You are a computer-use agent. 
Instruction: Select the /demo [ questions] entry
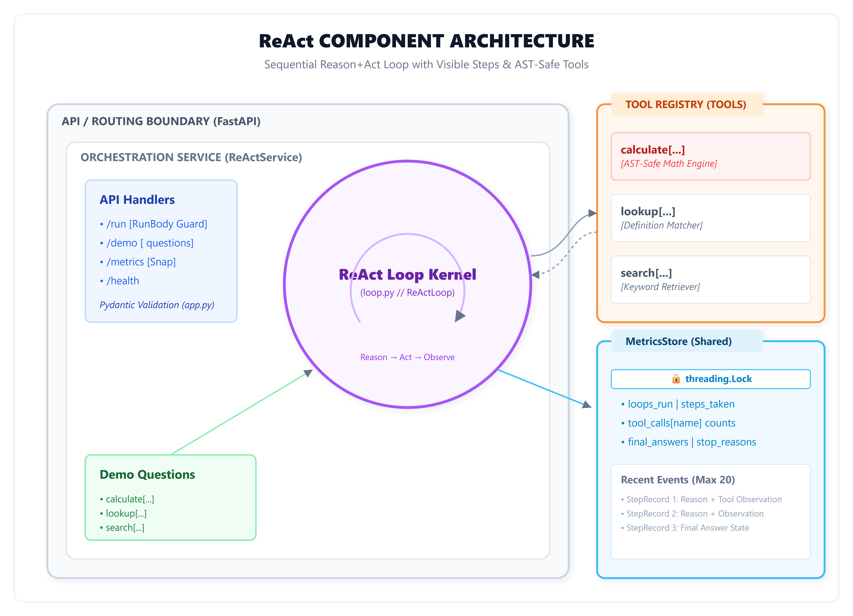click(x=147, y=243)
